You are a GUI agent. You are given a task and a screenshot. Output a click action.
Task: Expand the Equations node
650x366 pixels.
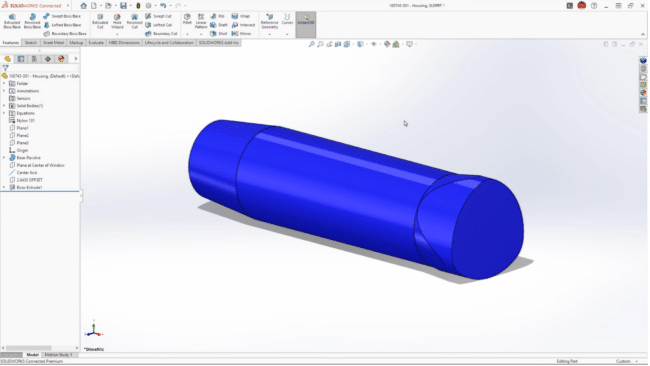pyautogui.click(x=4, y=113)
